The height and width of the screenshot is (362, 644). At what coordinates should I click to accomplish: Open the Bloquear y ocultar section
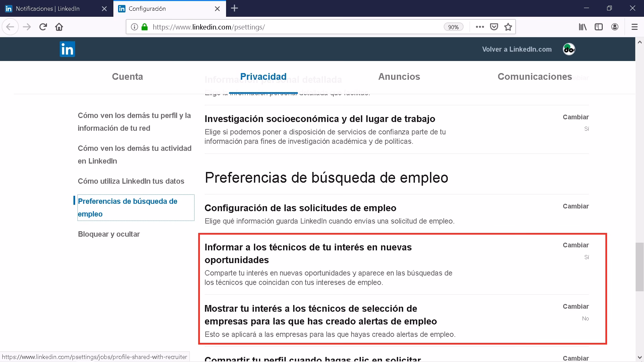point(109,234)
